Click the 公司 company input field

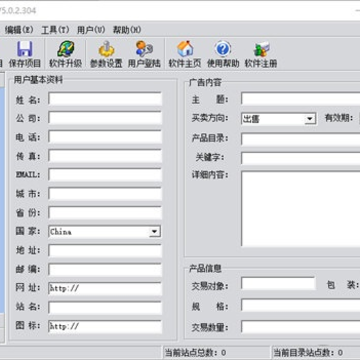(x=105, y=118)
